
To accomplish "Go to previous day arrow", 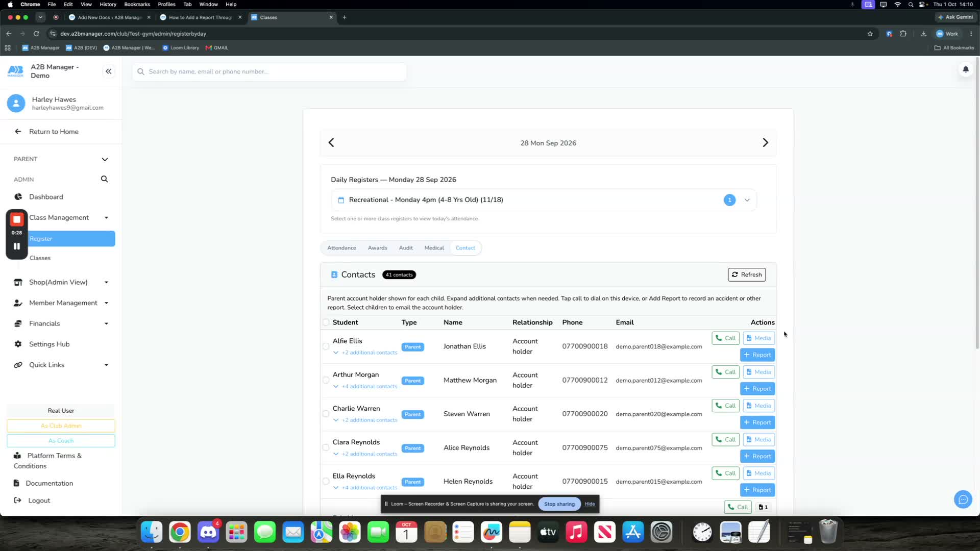I will (x=331, y=143).
